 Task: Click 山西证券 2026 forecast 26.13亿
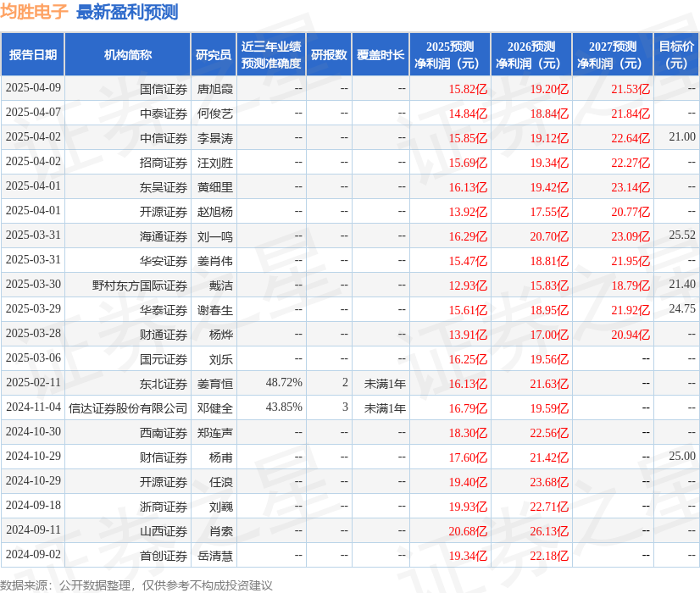[549, 531]
